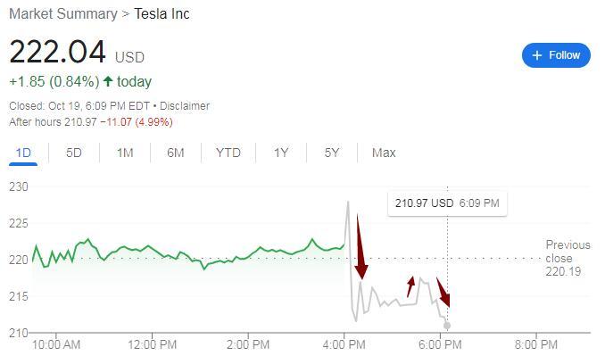
Task: Open the Disclaimer link
Action: coord(186,105)
